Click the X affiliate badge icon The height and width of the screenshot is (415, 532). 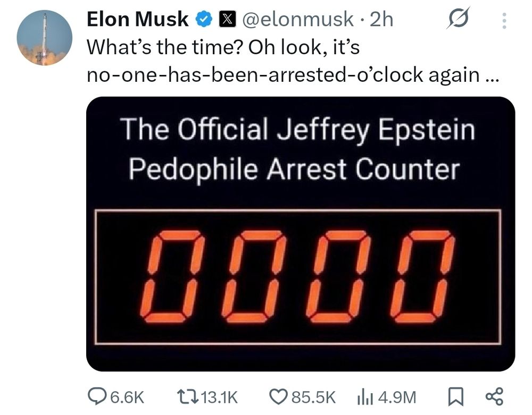(225, 20)
